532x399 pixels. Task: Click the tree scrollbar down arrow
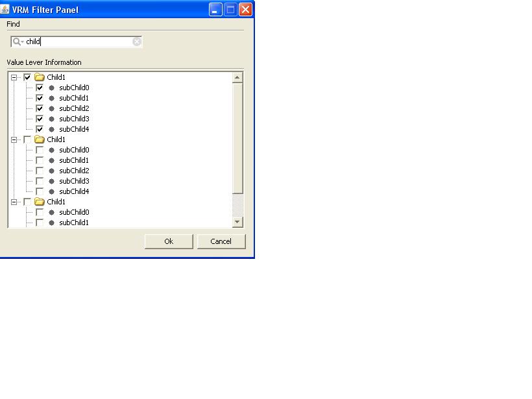click(x=237, y=222)
